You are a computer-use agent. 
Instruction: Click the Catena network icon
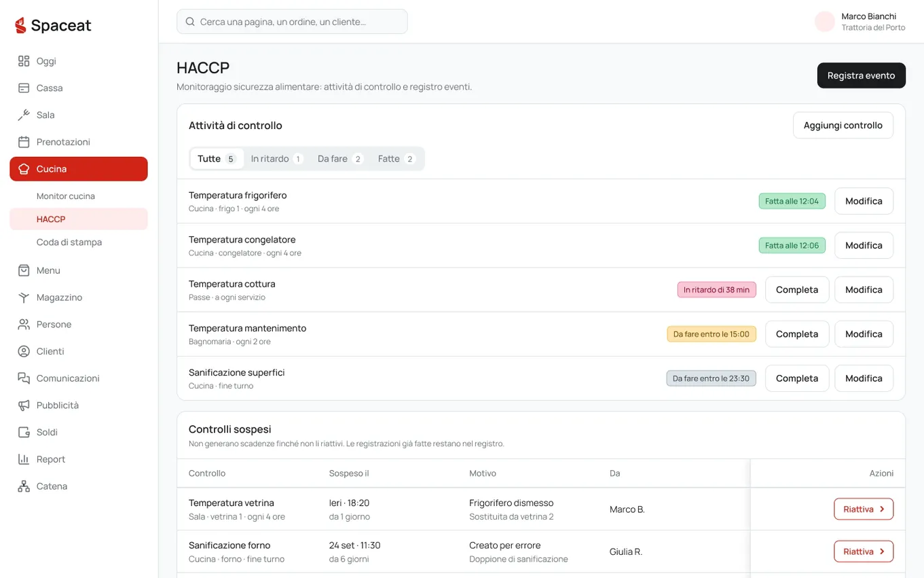24,486
